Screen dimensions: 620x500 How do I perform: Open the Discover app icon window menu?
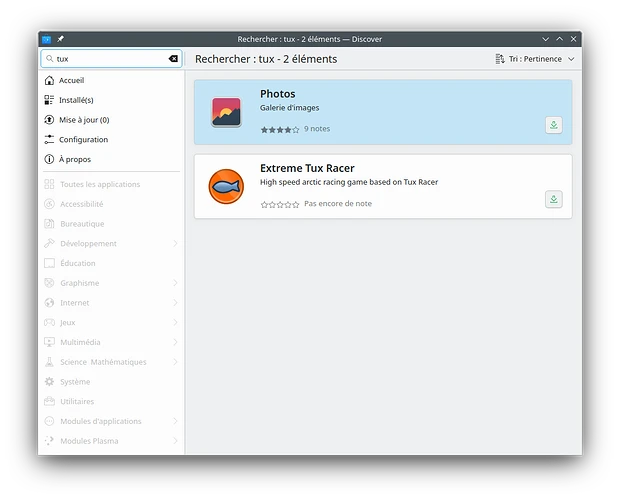(x=47, y=38)
